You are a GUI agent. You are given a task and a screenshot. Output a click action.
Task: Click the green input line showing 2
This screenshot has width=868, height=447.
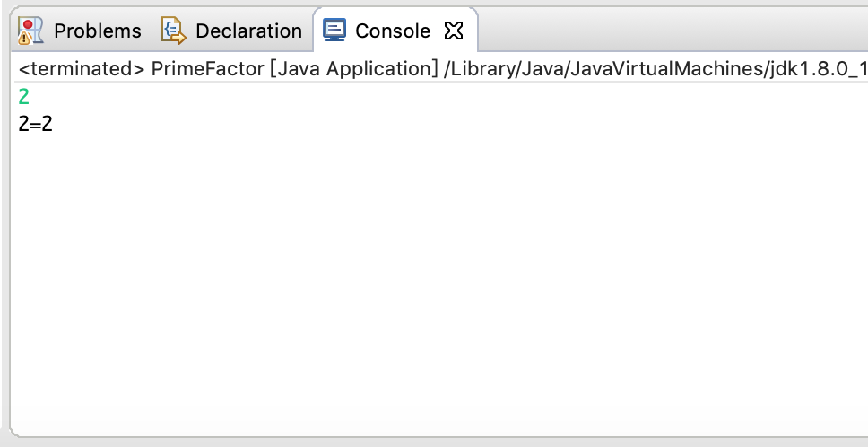tap(24, 98)
